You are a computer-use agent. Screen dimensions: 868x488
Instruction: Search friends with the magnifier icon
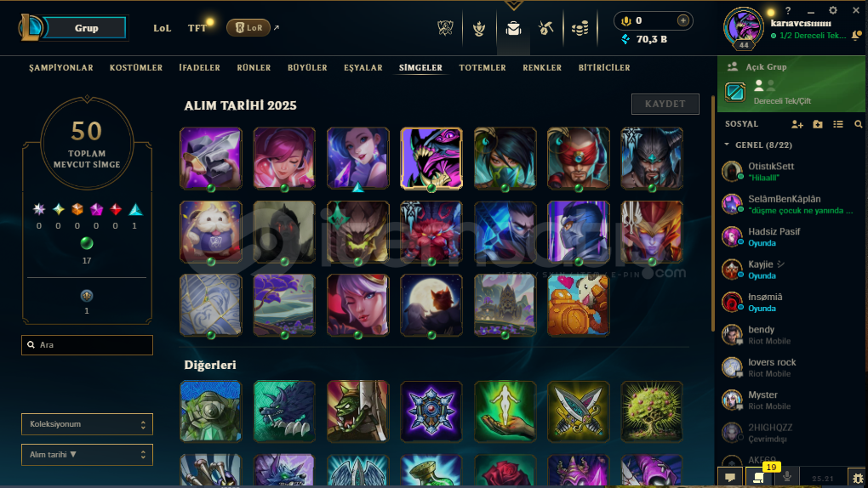858,124
